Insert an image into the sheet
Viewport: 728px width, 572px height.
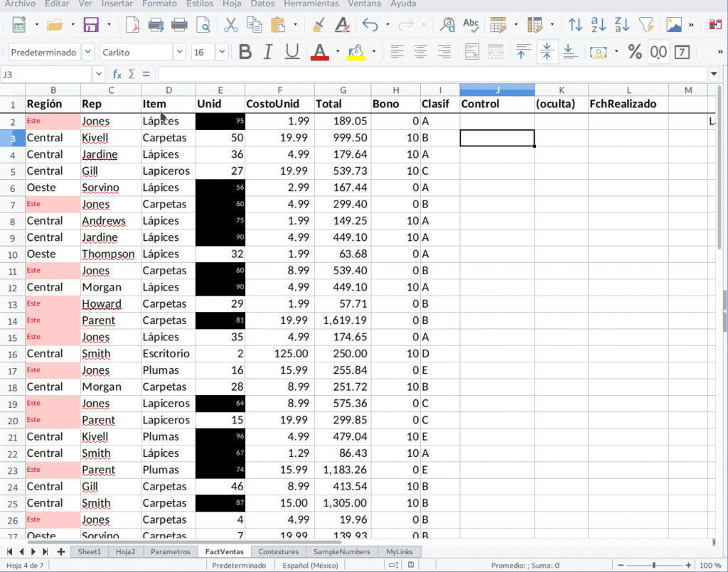pos(673,23)
